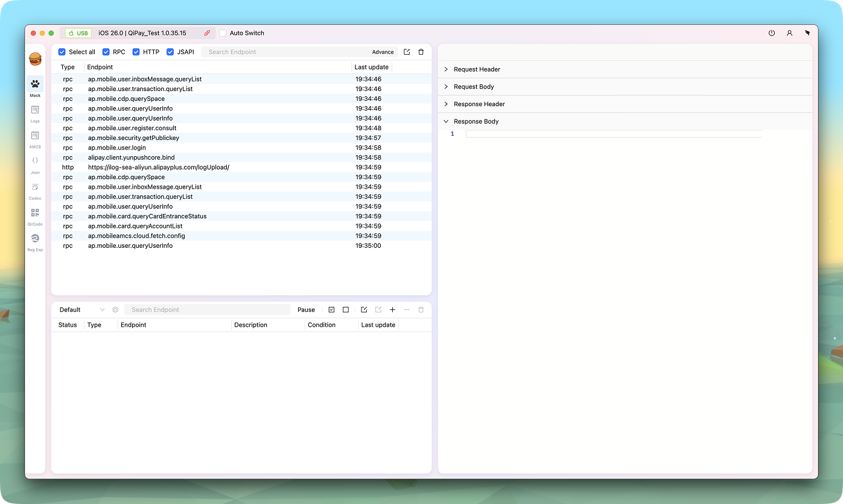Open the AMCS sidebar tool
Image resolution: width=843 pixels, height=504 pixels.
[35, 139]
